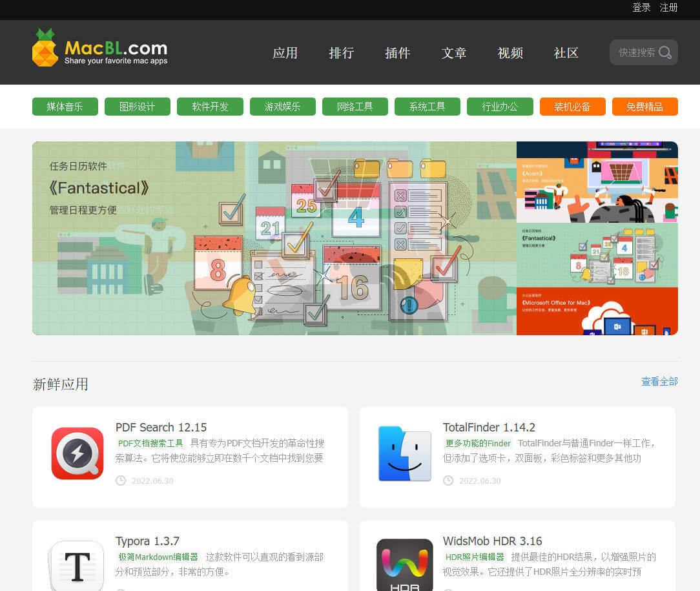
Task: Open the PDF Search 12.15 title
Action: coord(161,427)
